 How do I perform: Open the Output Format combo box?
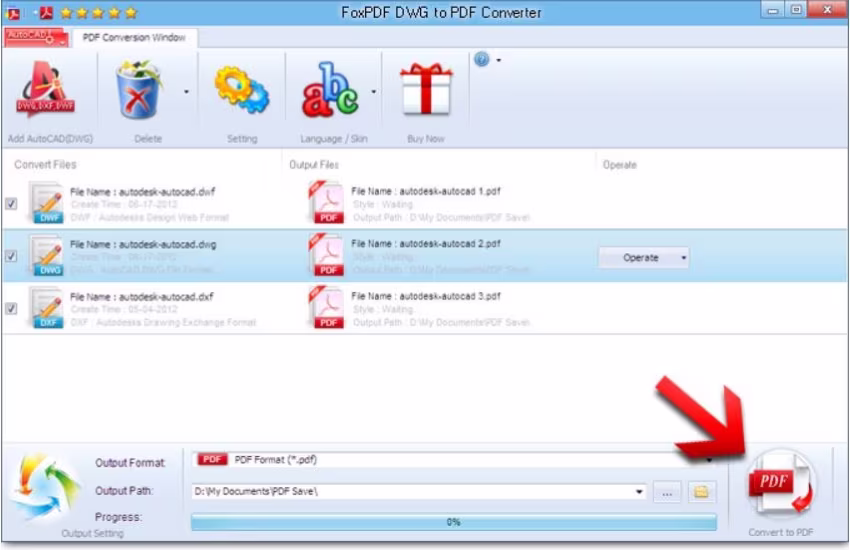pyautogui.click(x=454, y=460)
